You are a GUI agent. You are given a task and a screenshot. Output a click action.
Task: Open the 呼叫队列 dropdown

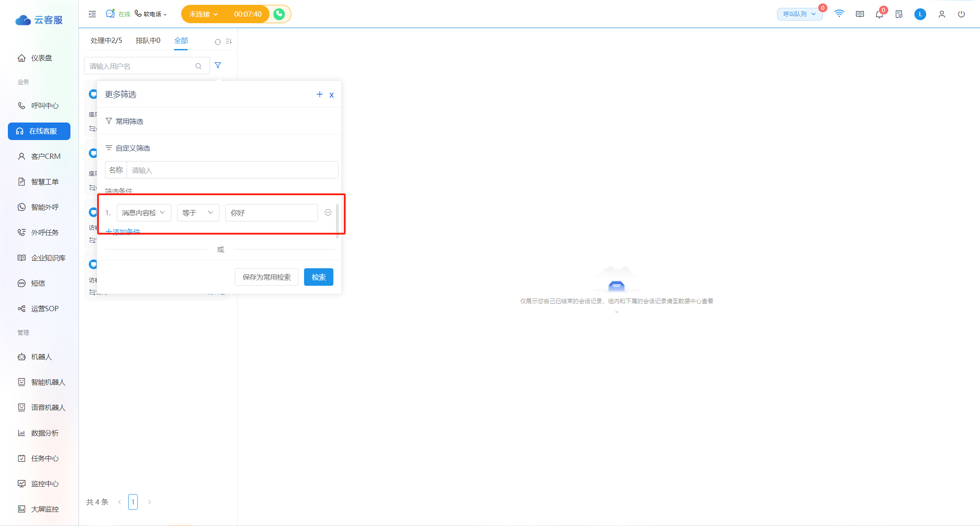click(x=800, y=14)
